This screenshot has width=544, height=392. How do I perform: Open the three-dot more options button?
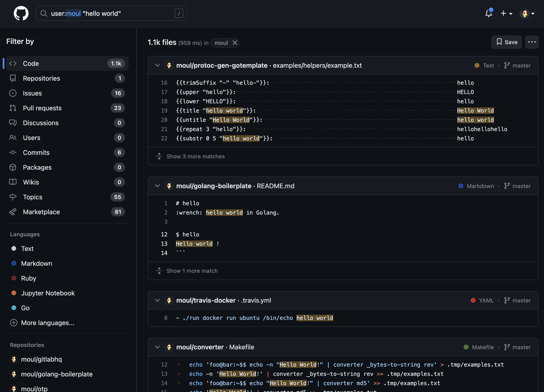pos(532,42)
